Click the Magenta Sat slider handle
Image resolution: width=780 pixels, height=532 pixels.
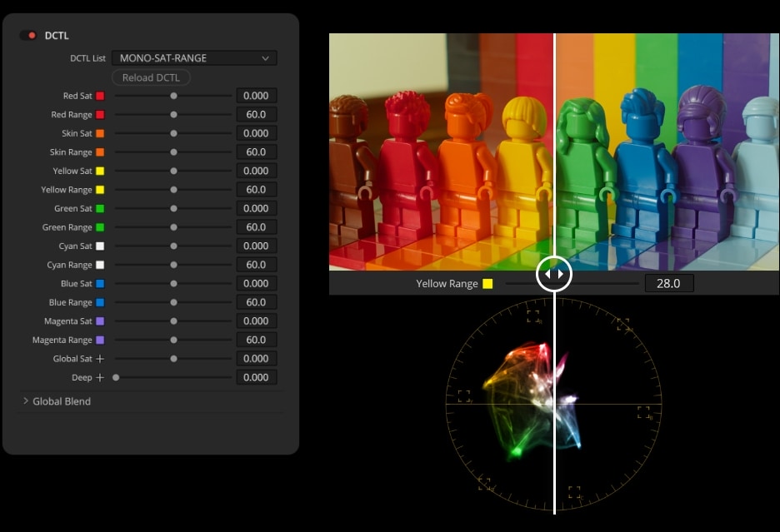click(173, 321)
